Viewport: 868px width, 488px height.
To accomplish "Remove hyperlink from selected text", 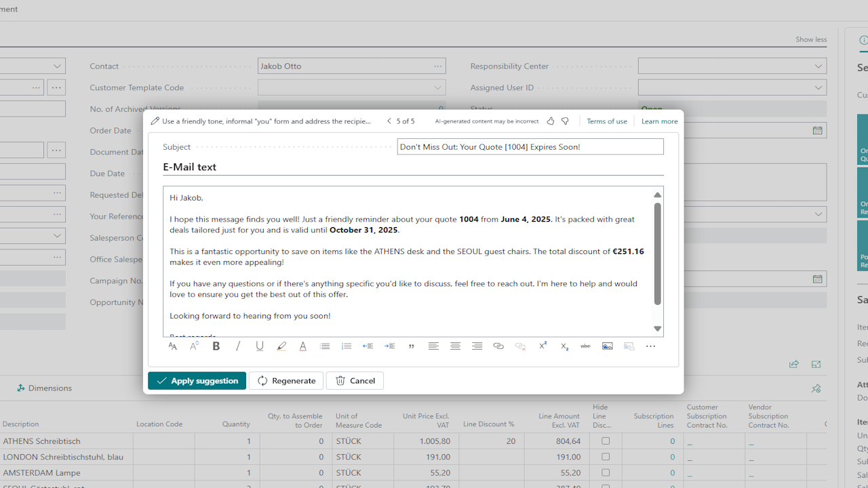I will pyautogui.click(x=520, y=346).
